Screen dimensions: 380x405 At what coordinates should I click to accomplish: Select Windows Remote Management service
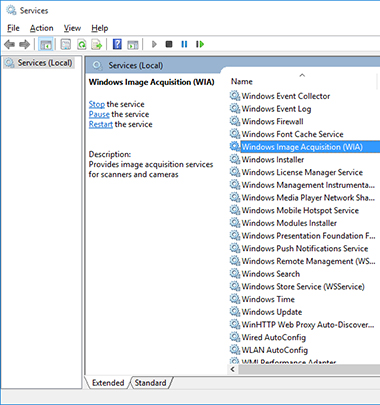308,261
